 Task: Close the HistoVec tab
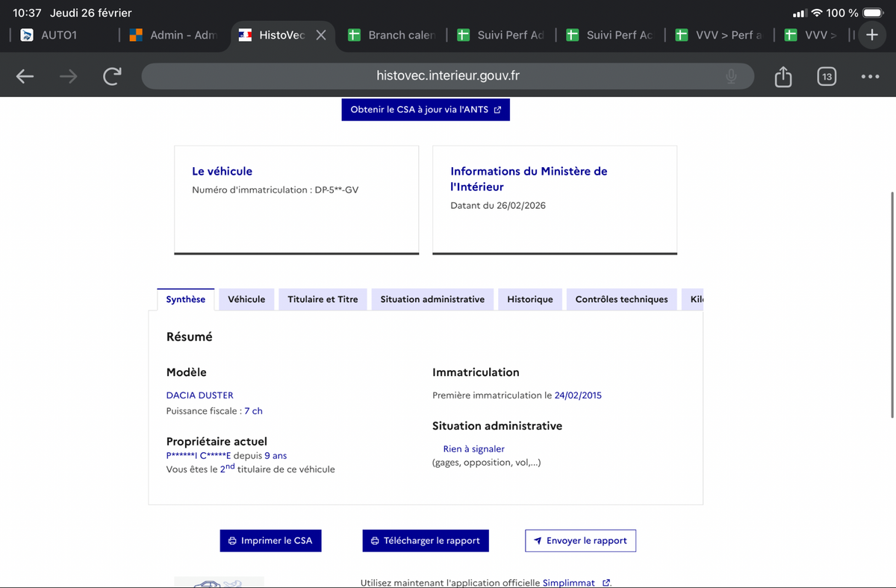(x=321, y=35)
